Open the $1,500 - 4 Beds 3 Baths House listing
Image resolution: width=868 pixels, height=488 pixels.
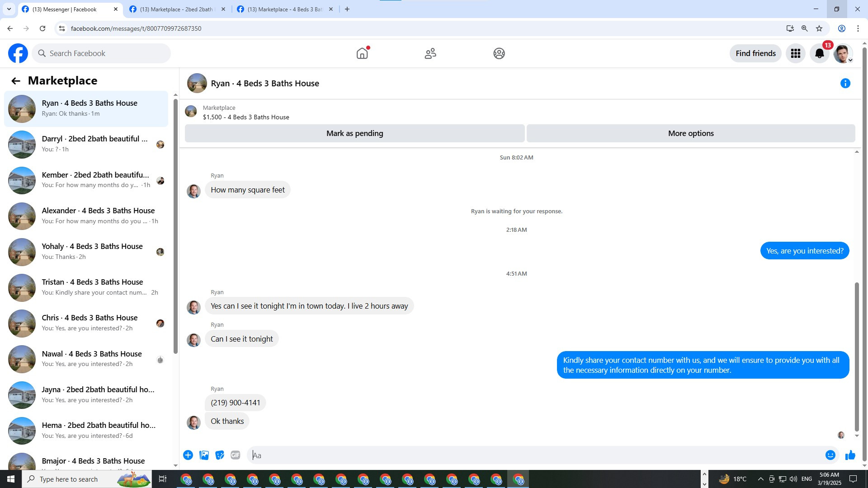246,117
